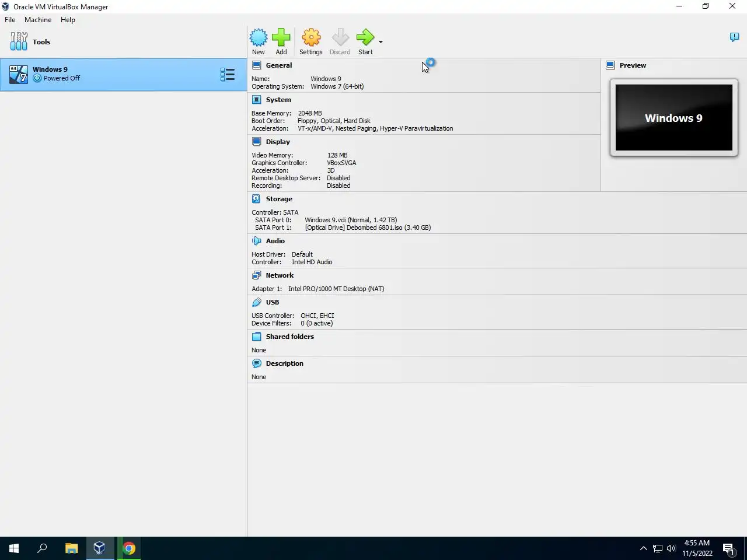Image resolution: width=747 pixels, height=560 pixels.
Task: Open the Tools icon in sidebar
Action: (x=19, y=41)
